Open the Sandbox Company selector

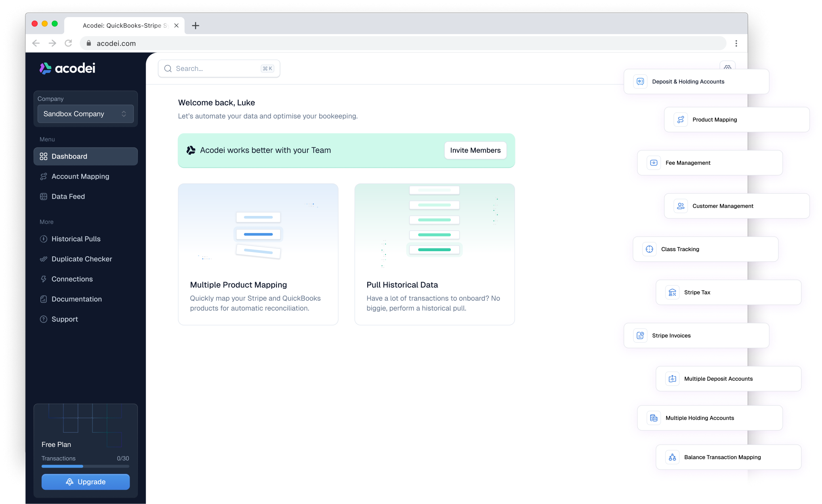coord(85,114)
